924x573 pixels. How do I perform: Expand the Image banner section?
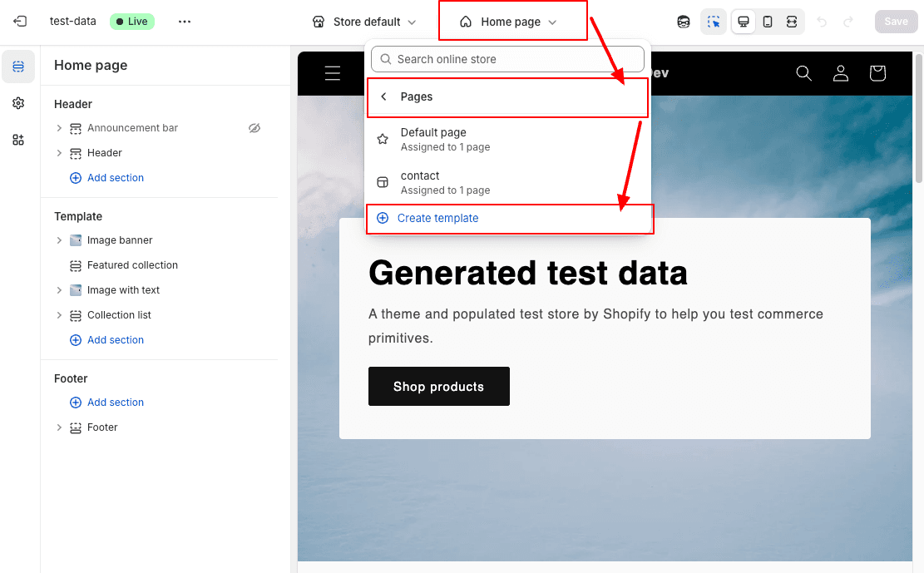click(x=58, y=240)
